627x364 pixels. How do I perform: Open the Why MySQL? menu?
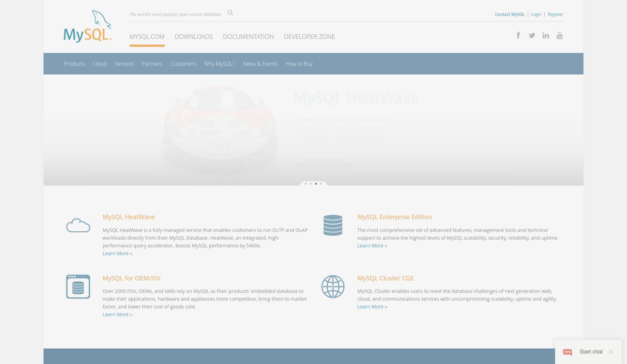click(x=219, y=64)
